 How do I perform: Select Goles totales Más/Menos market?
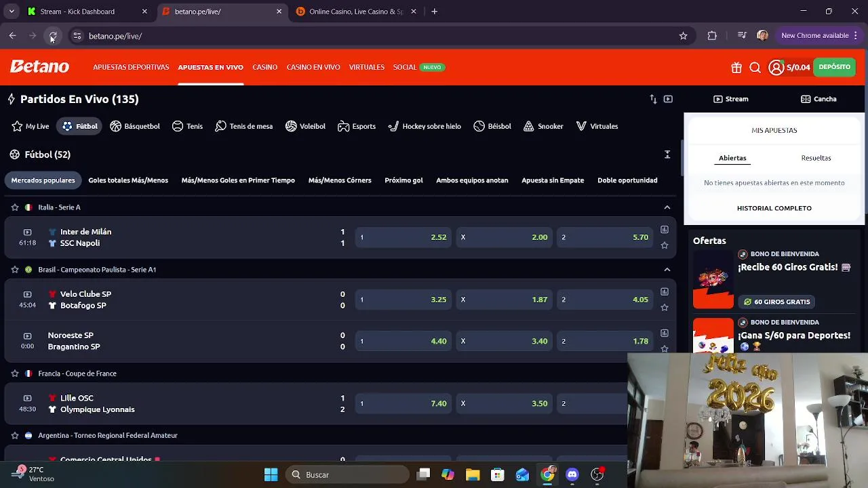point(128,180)
